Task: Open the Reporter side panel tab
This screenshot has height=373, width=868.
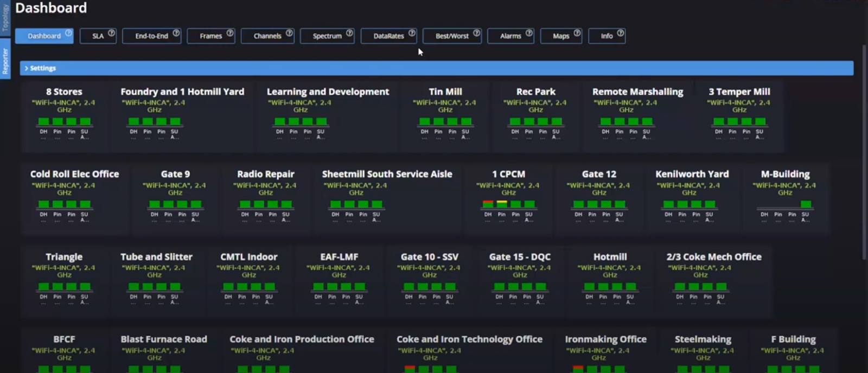Action: click(x=5, y=61)
